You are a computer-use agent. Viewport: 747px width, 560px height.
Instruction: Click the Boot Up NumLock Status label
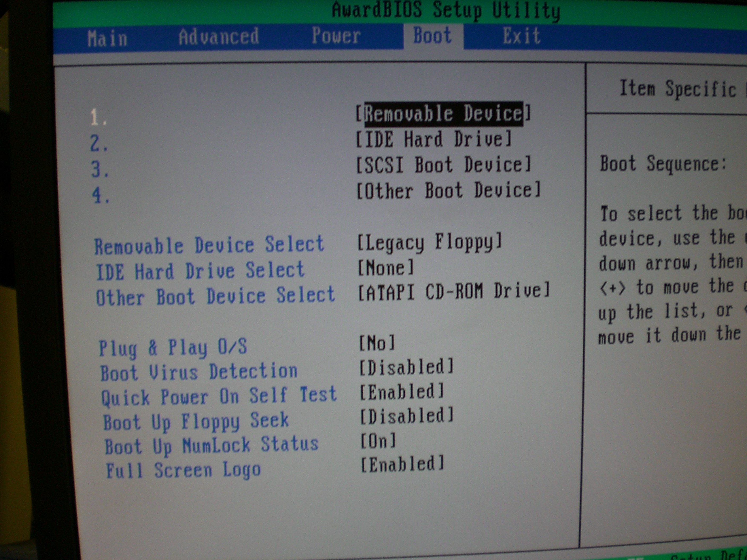(212, 446)
